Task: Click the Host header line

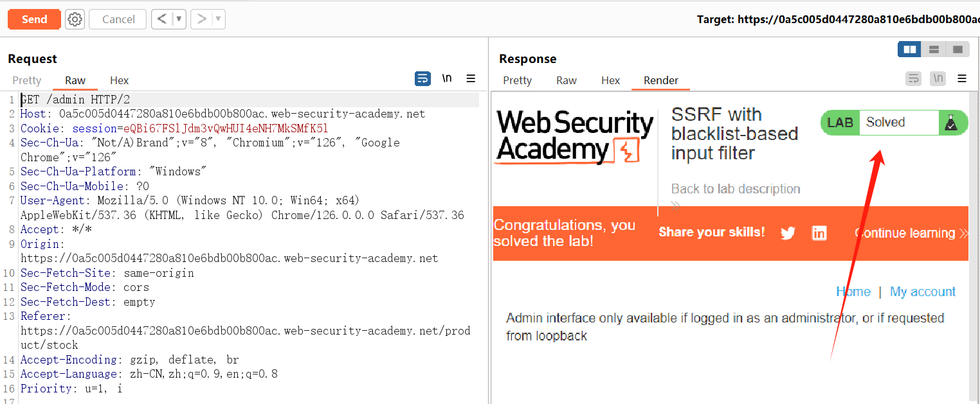Action: (222, 114)
